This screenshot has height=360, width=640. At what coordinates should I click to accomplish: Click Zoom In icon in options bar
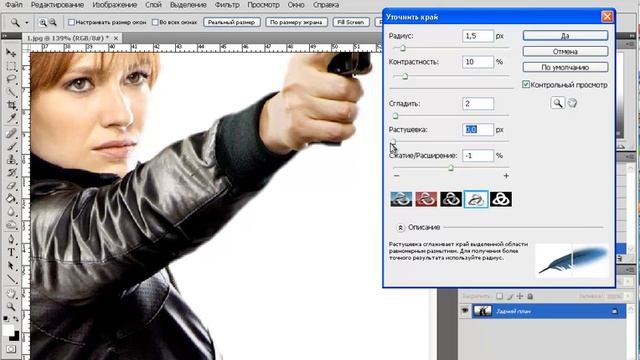(42, 22)
